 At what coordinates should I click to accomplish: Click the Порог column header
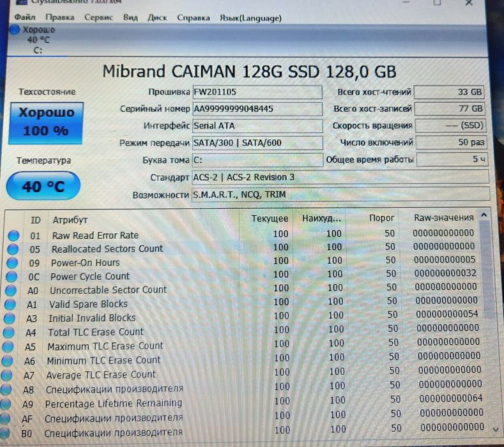381,218
